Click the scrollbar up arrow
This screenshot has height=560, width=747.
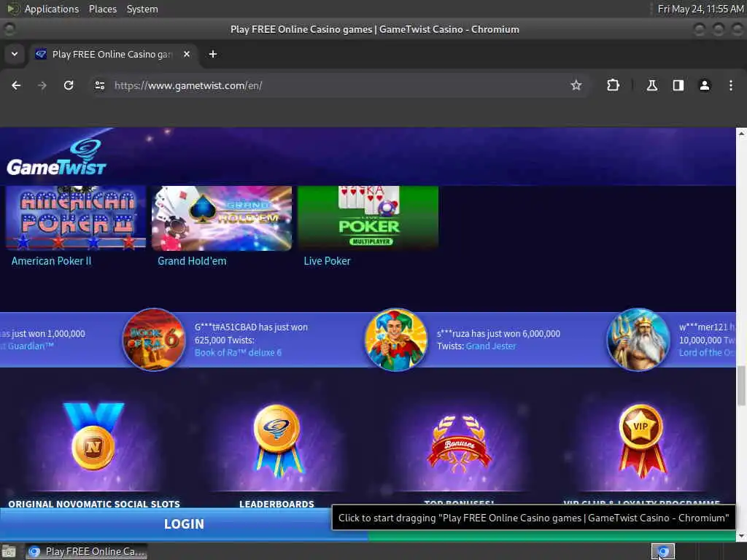point(741,134)
